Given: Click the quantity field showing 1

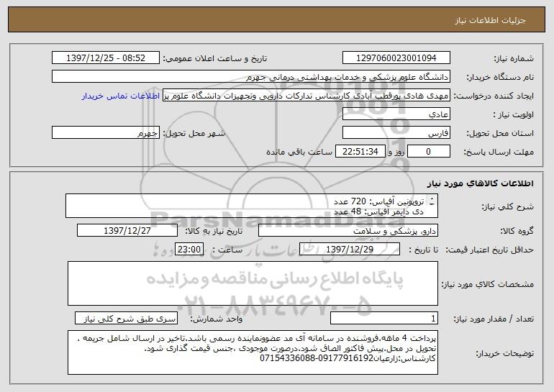Looking at the screenshot, I should (384, 319).
